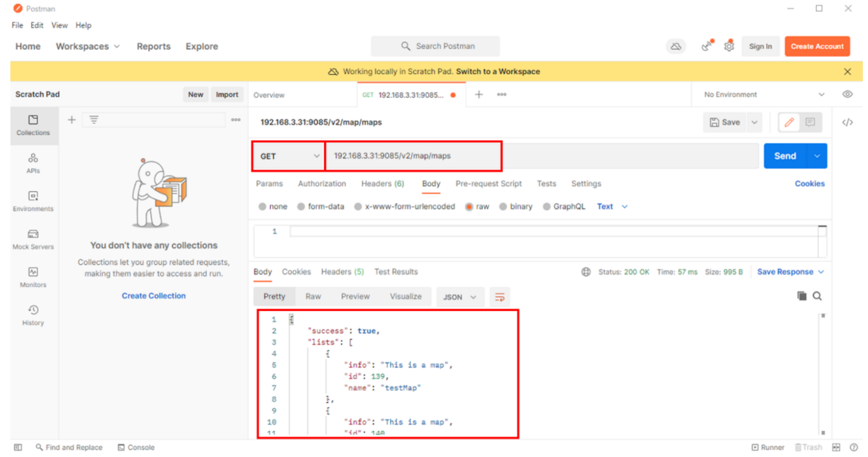
Task: Expand the No Environment dropdown
Action: [x=764, y=95]
